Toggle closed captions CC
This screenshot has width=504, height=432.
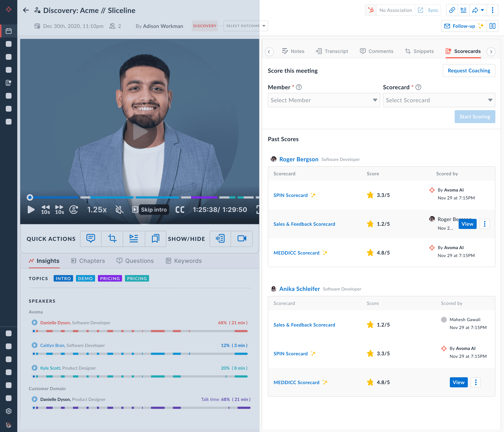[x=180, y=210]
